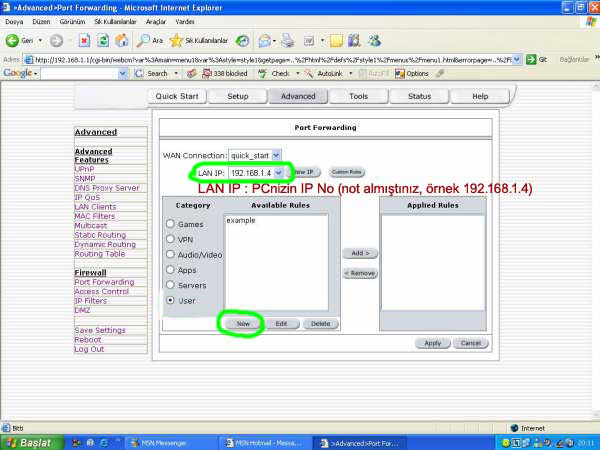600x450 pixels.
Task: Switch to MSN Messenger taskbar window
Action: [171, 443]
